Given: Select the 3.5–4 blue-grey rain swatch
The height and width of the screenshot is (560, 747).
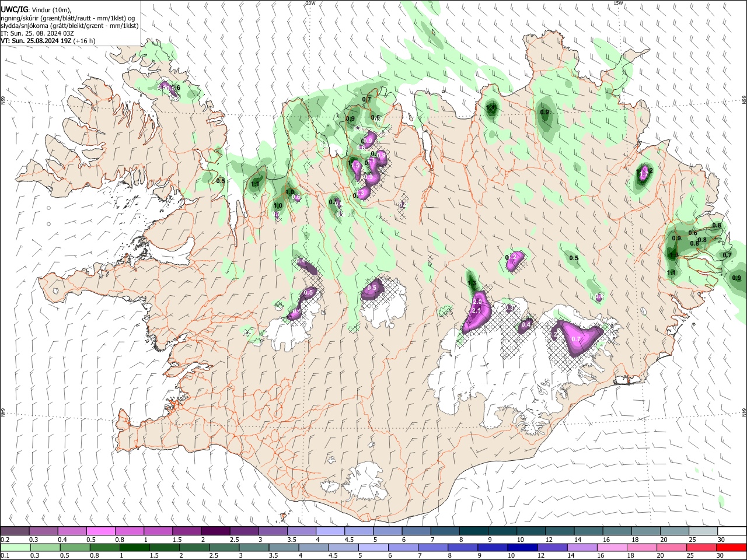Looking at the screenshot, I should click(x=283, y=547).
